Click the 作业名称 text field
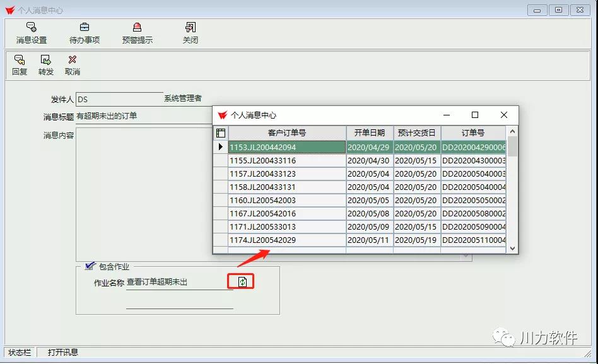The width and height of the screenshot is (598, 364). pyautogui.click(x=179, y=283)
